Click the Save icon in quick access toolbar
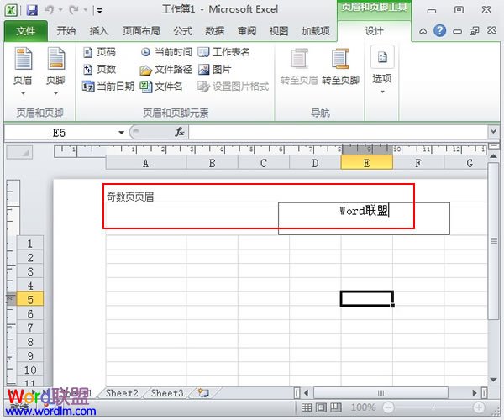 [32, 11]
